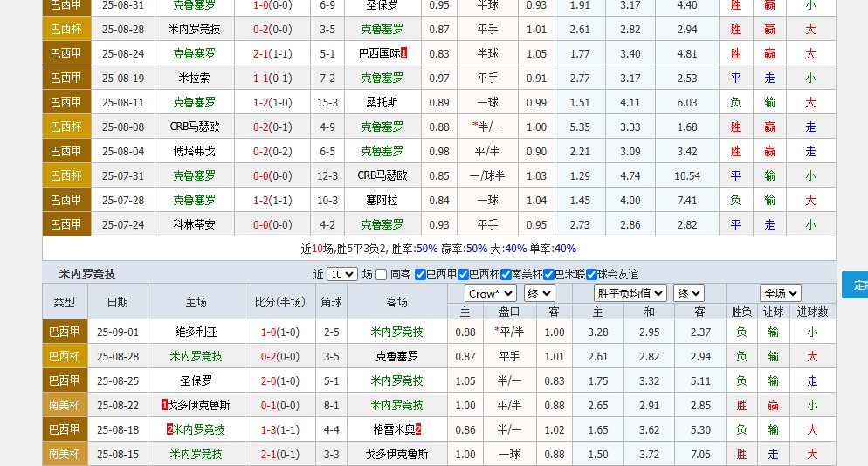The height and width of the screenshot is (466, 868).
Task: Open the 胜平负均值 dropdown
Action: click(x=630, y=293)
